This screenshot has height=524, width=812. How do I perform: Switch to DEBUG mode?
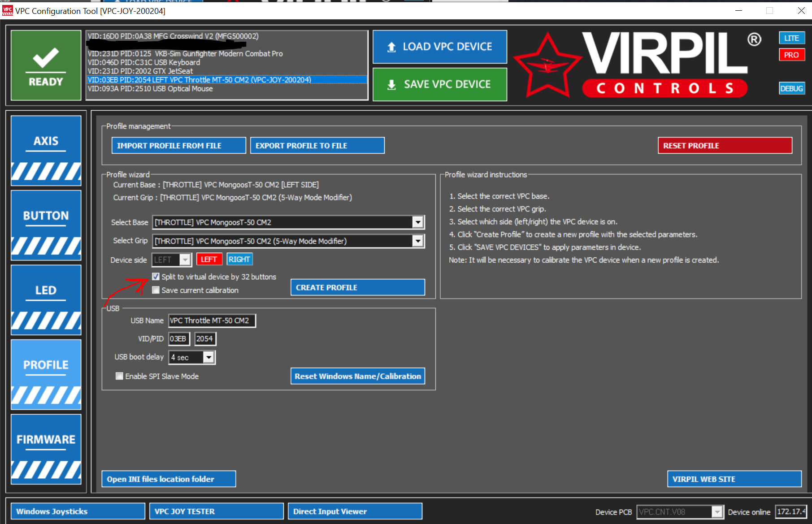791,88
